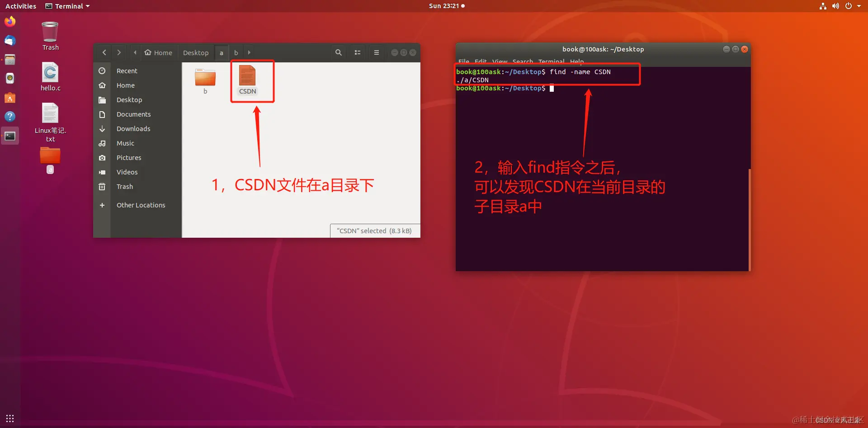This screenshot has width=868, height=428.
Task: Click terminal title book@100ask: ~/Desktop
Action: point(603,49)
